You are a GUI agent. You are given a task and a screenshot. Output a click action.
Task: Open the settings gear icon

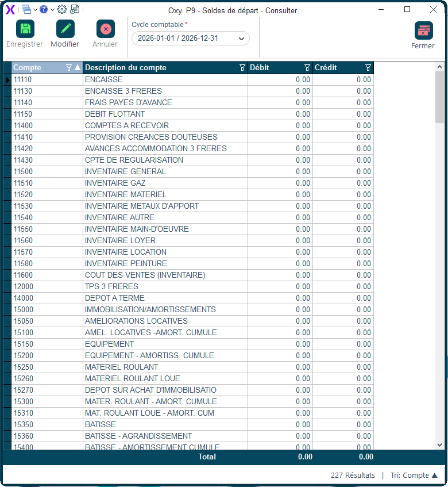coord(62,10)
